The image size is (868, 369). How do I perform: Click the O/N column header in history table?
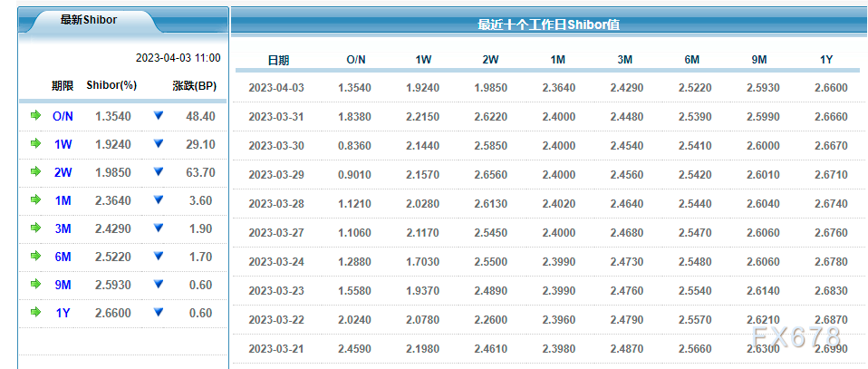tap(356, 60)
